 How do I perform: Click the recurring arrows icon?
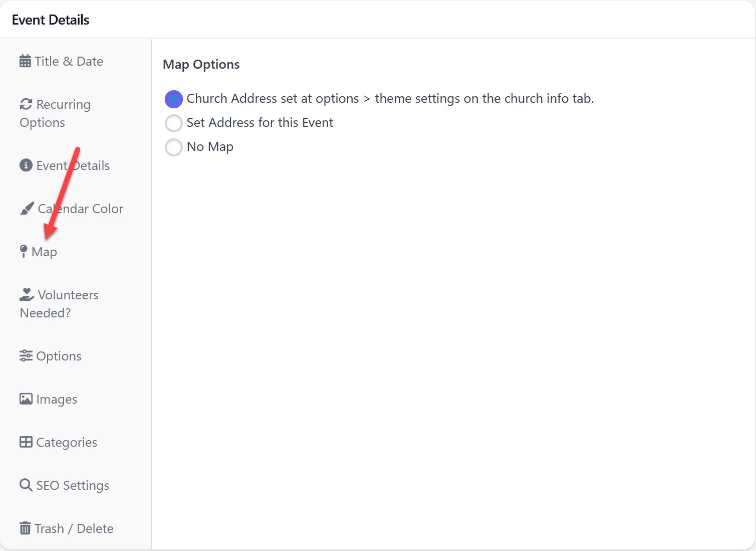click(26, 104)
